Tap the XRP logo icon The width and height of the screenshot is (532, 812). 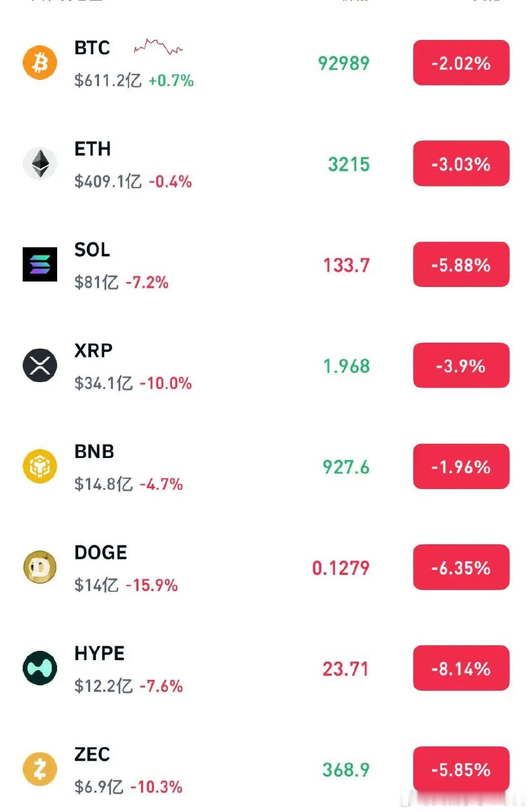(40, 365)
